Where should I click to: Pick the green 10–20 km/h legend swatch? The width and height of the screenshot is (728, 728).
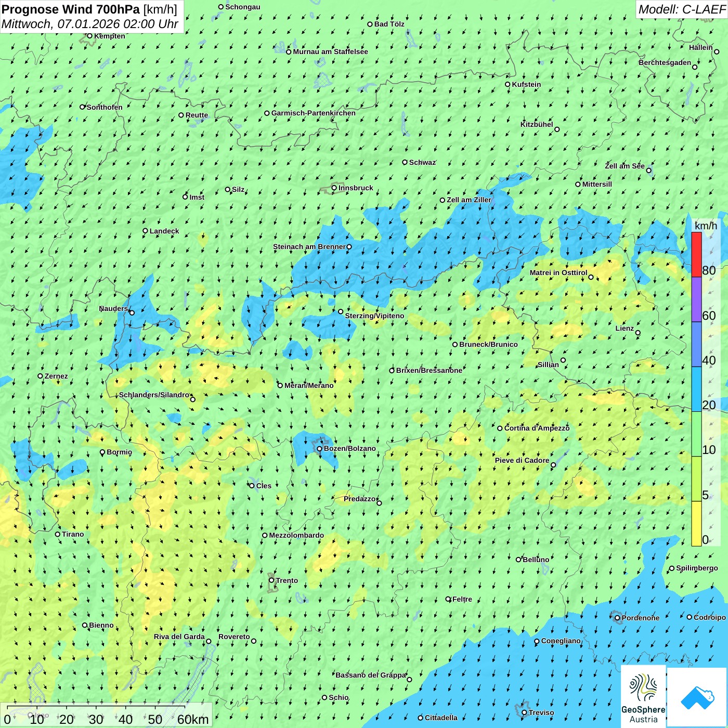[x=696, y=434]
